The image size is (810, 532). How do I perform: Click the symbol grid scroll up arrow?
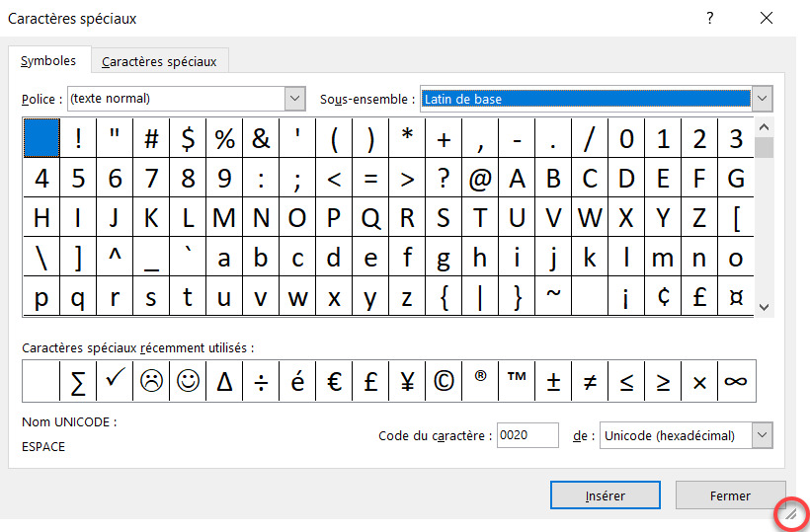pos(765,127)
